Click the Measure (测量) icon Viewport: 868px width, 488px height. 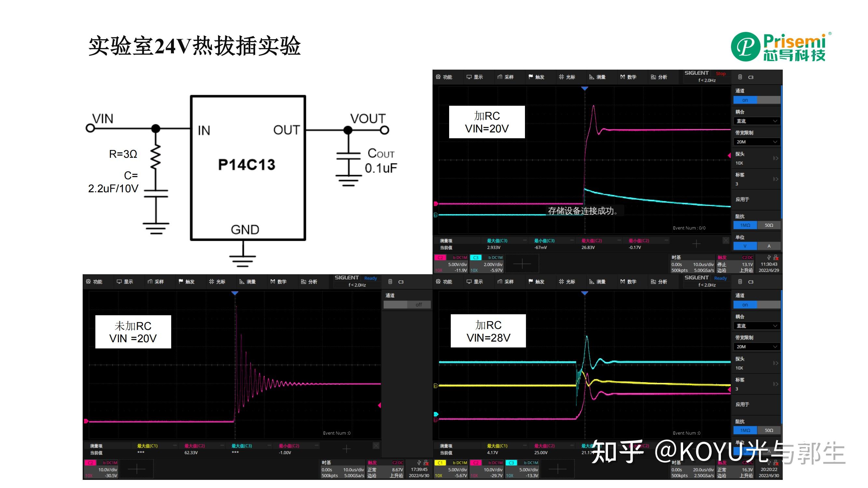tap(597, 77)
